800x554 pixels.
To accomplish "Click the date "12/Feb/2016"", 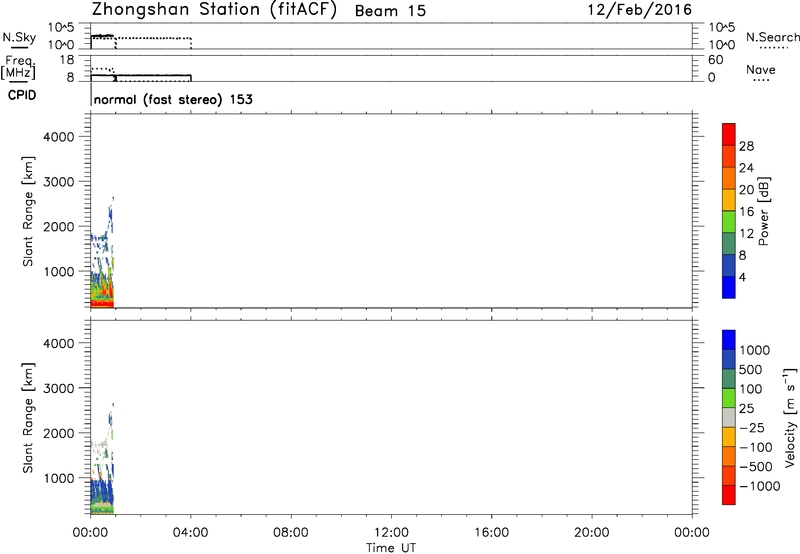I will point(639,10).
